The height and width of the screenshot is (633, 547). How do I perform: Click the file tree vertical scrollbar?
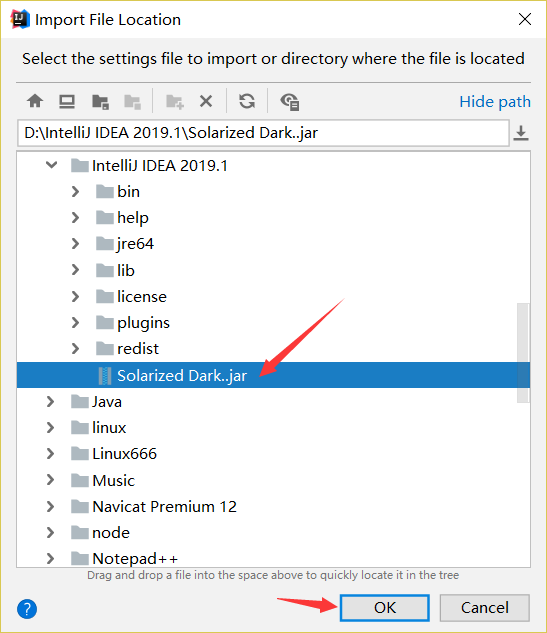pos(523,352)
